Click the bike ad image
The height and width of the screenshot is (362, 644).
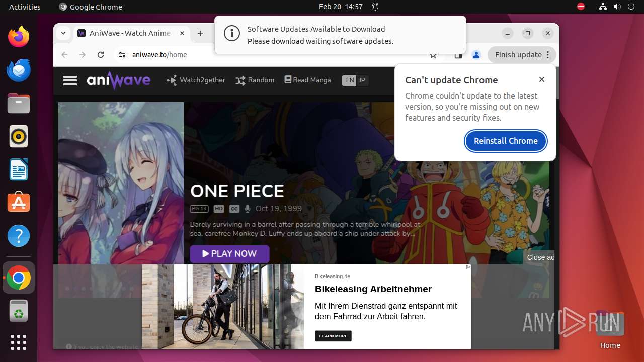point(223,307)
